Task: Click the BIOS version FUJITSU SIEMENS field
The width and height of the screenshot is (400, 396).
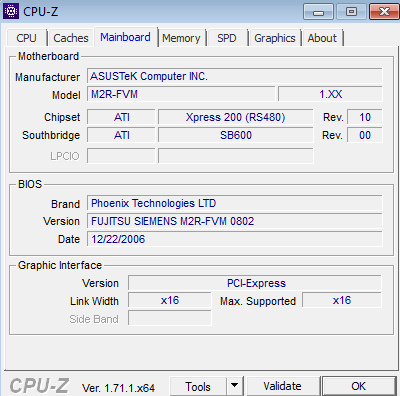Action: (235, 221)
